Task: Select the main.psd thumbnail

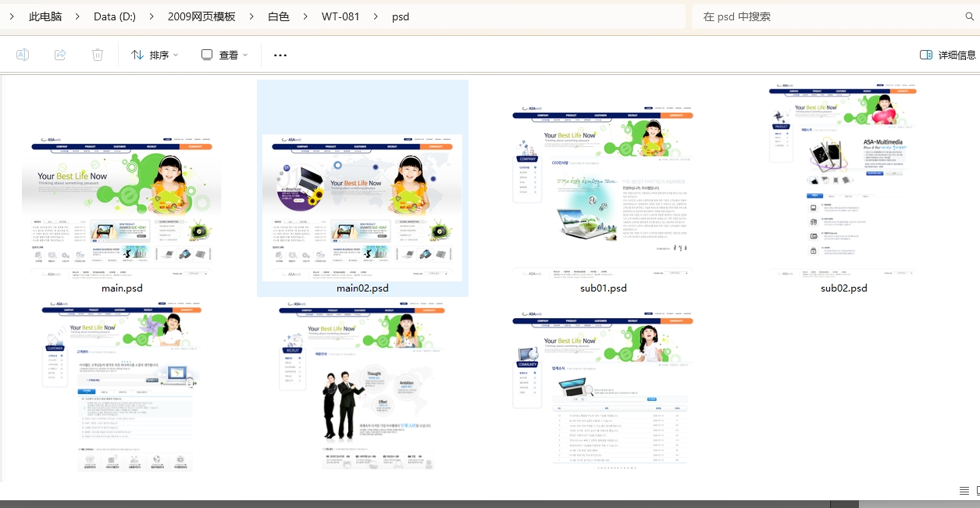Action: click(x=122, y=207)
